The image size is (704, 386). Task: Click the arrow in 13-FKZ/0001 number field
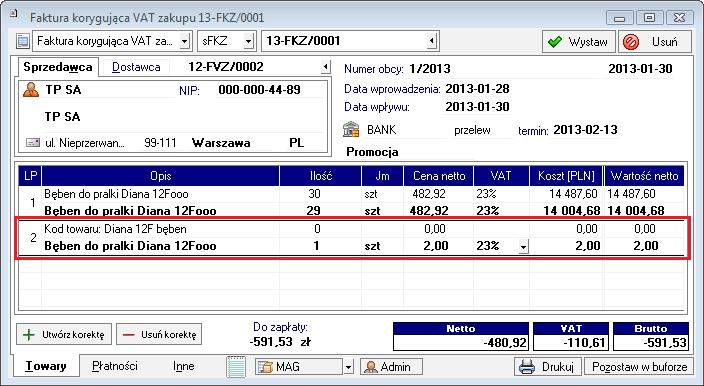(431, 41)
